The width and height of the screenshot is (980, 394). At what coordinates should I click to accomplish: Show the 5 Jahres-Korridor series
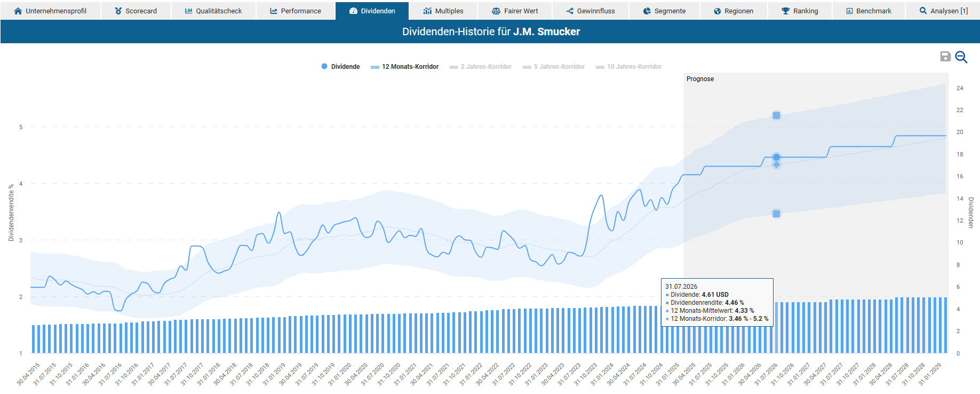coord(554,67)
